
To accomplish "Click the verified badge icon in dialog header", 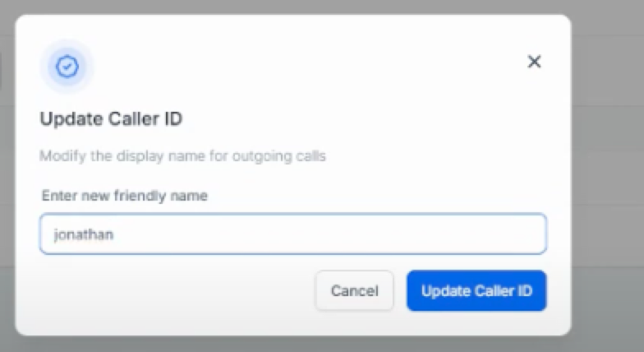I will point(67,67).
